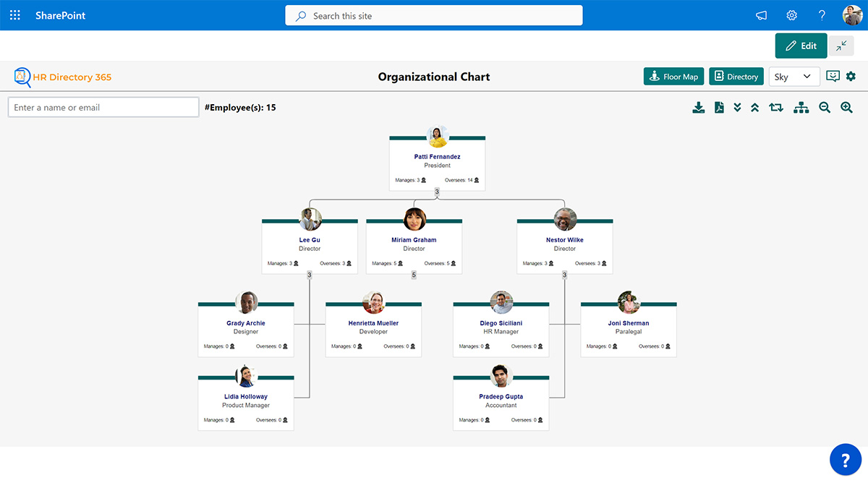This screenshot has height=488, width=868.
Task: Click the employee name search field
Action: [x=103, y=106]
